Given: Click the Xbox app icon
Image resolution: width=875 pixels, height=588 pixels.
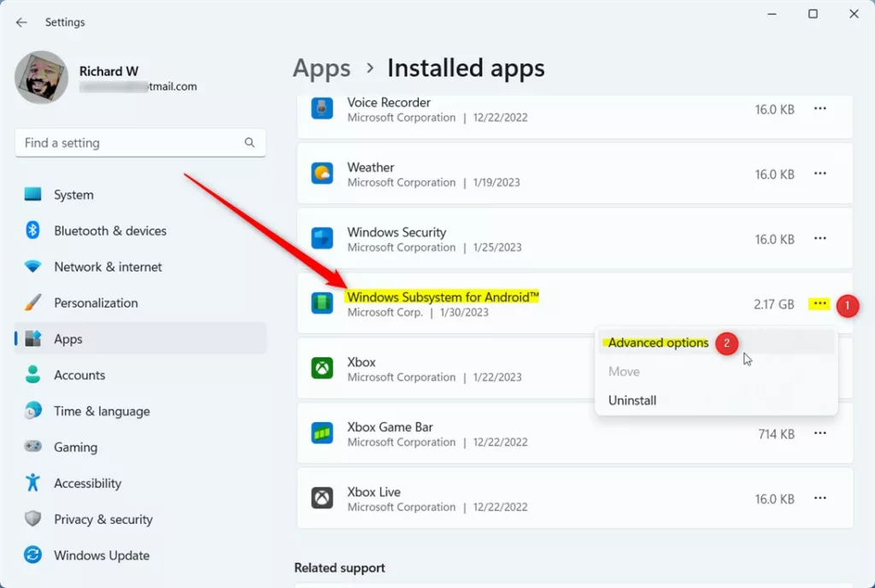Looking at the screenshot, I should tap(322, 368).
